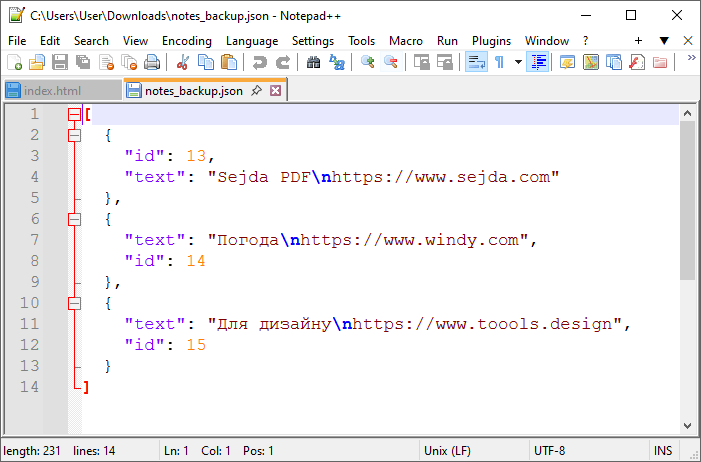Open the User Defined Language dialog icon

coord(567,62)
